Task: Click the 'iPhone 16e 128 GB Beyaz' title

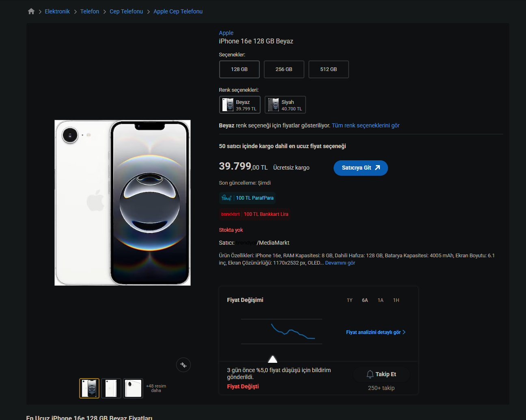Action: click(256, 41)
